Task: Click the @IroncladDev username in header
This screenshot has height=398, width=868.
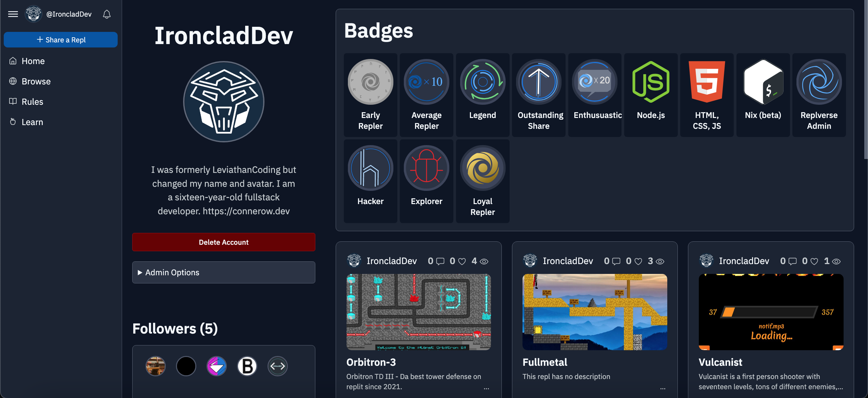Action: 69,14
